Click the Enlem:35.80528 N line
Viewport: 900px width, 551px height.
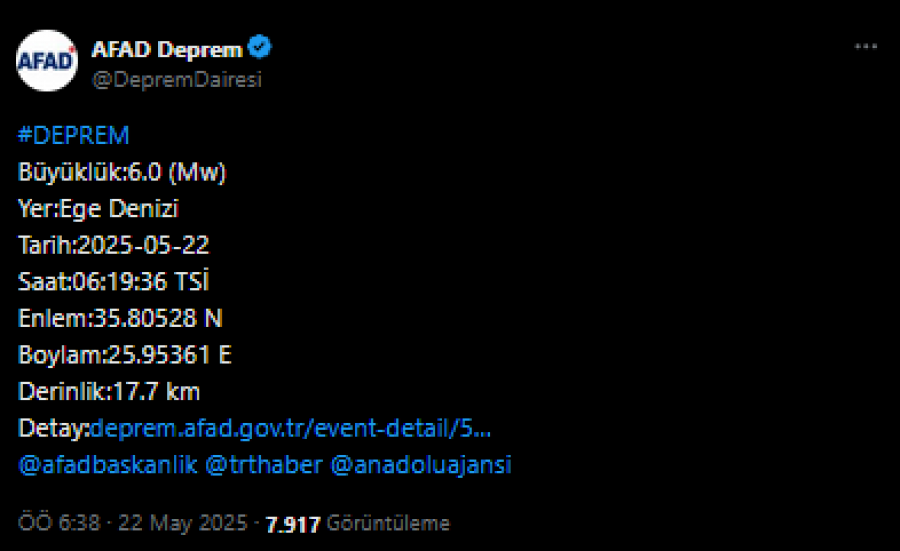[120, 319]
